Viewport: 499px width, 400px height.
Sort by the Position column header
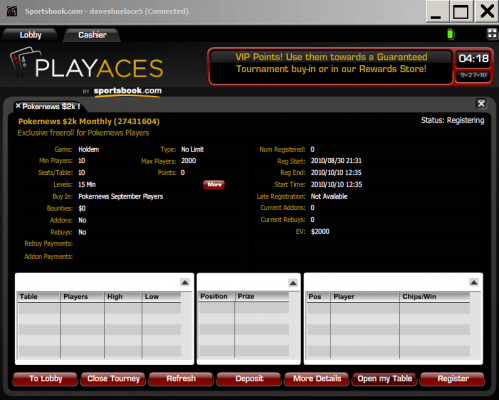coord(217,296)
